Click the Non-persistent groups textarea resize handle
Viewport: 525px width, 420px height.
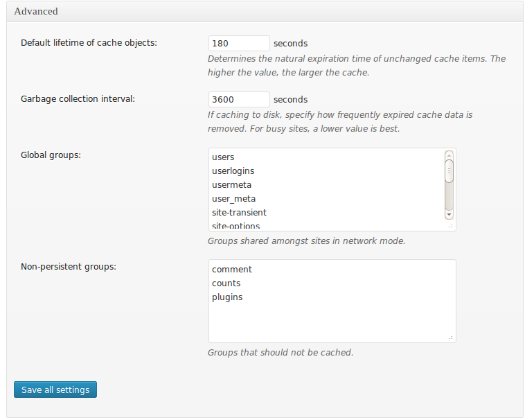(x=451, y=338)
